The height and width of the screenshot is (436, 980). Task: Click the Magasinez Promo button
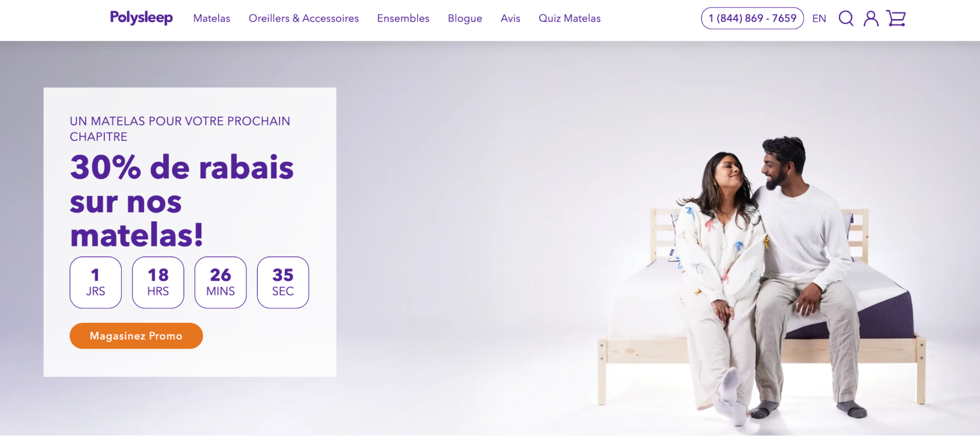[136, 336]
